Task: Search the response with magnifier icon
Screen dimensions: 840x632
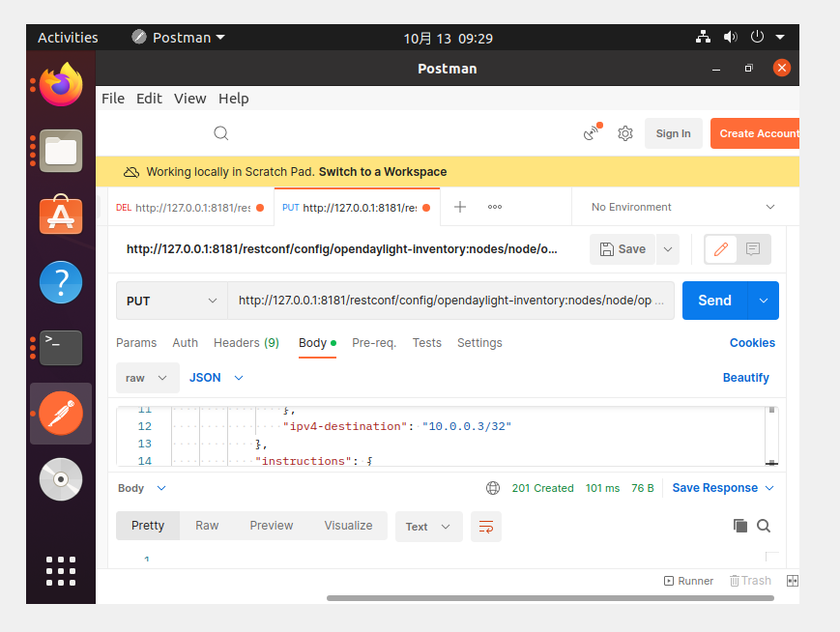Action: 764,526
